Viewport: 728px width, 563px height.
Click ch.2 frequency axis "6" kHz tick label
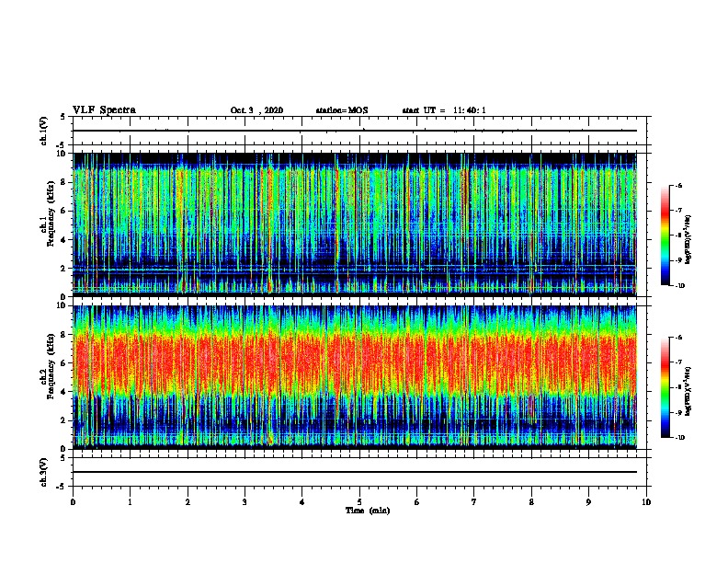64,363
